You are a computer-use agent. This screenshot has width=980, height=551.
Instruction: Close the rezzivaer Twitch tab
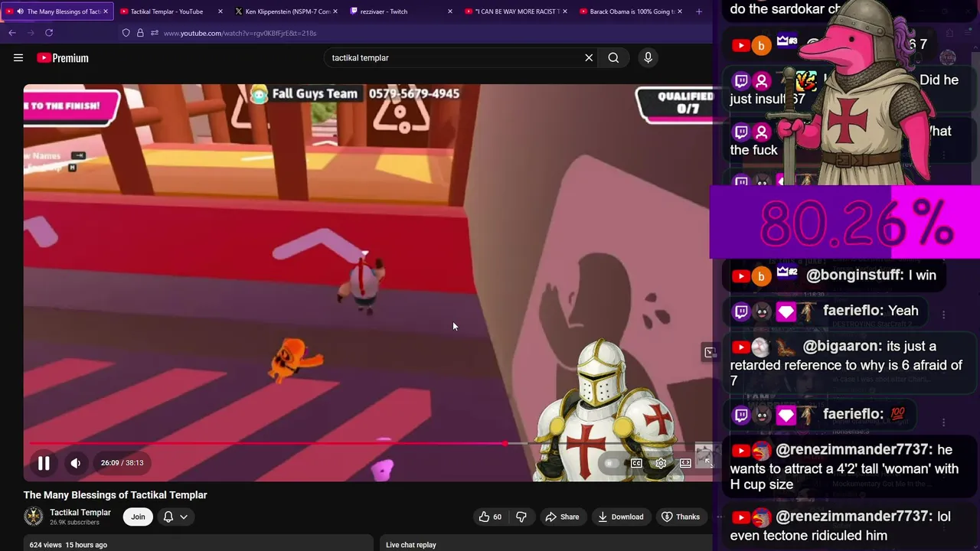tap(449, 11)
